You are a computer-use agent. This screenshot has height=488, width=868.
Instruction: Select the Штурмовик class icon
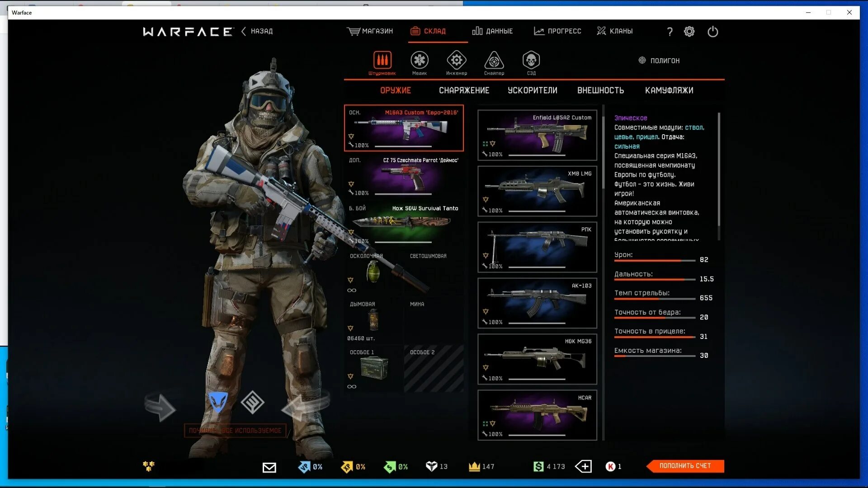[382, 60]
